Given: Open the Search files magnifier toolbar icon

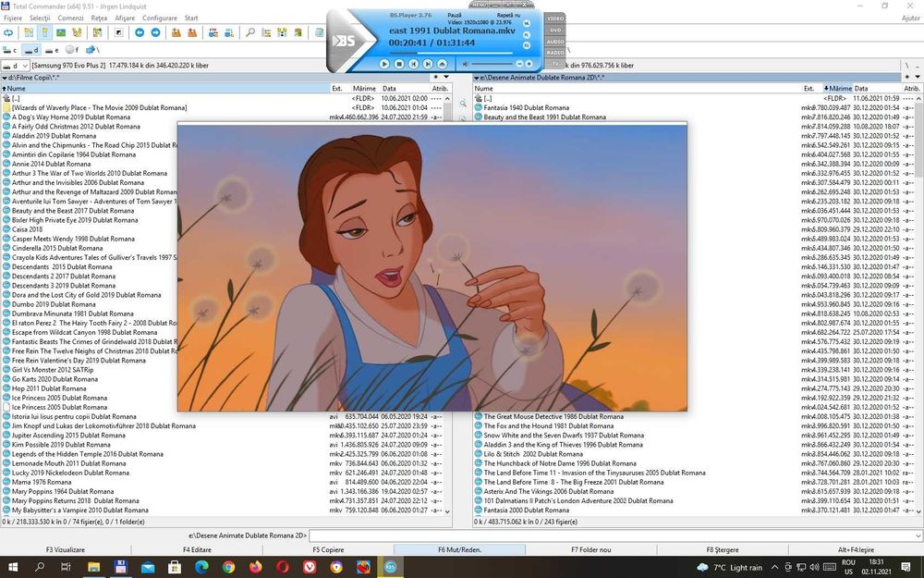Looking at the screenshot, I should pyautogui.click(x=250, y=33).
